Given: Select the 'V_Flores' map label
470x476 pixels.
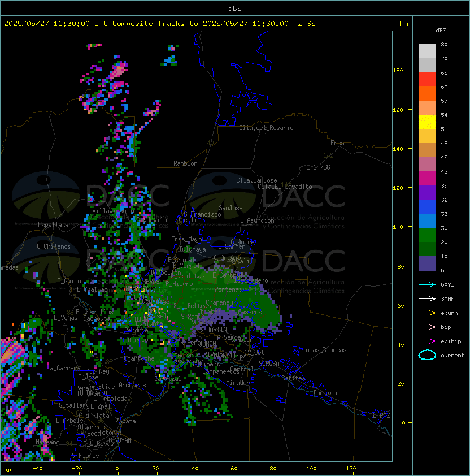Looking at the screenshot, I should point(85,456).
